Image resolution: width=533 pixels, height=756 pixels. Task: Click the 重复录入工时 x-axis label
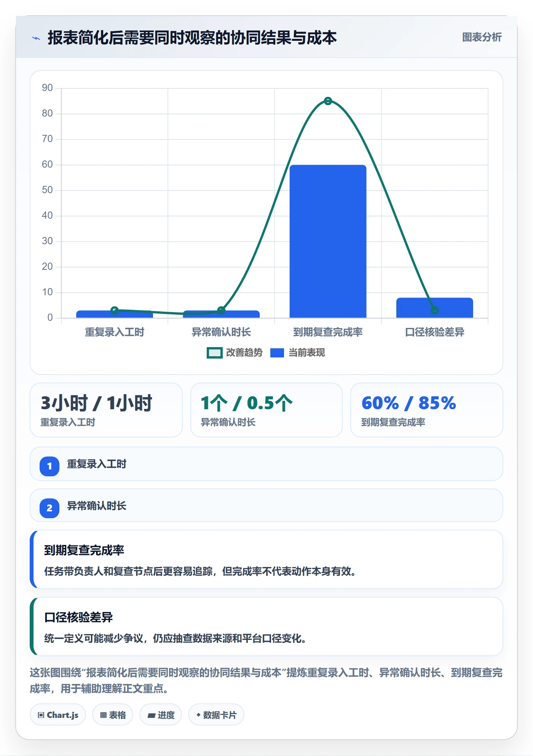[x=114, y=332]
